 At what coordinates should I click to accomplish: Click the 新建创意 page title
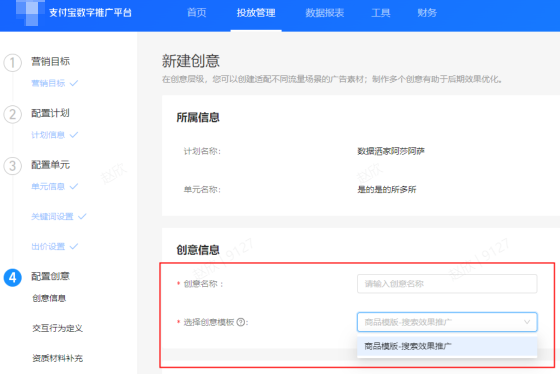(191, 61)
